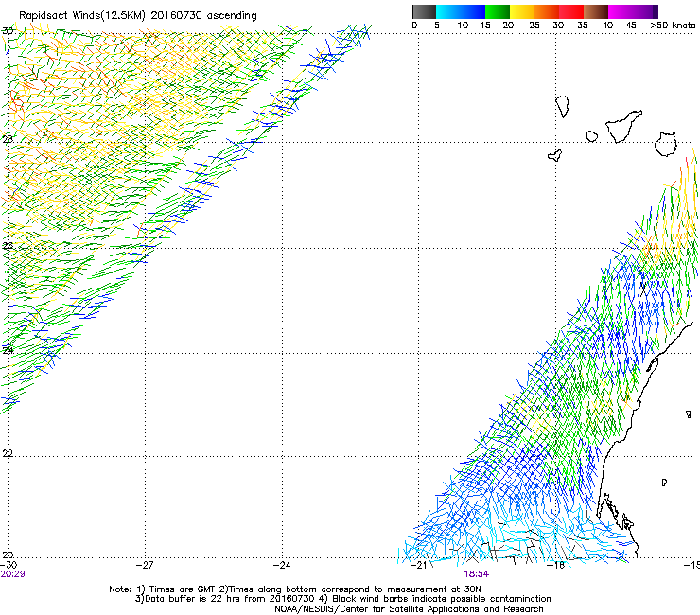Screen dimensions: 700x615
Task: Click the gray 0-5 knots legend segment
Action: point(424,11)
